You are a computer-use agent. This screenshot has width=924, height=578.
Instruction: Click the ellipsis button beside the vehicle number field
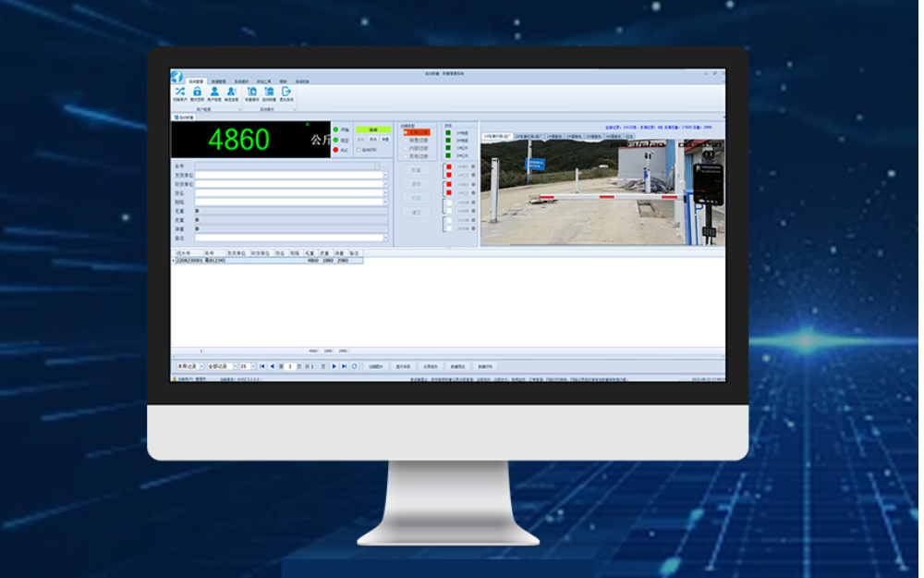click(x=384, y=166)
